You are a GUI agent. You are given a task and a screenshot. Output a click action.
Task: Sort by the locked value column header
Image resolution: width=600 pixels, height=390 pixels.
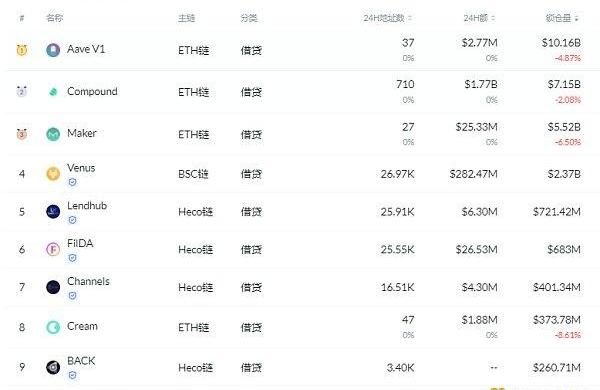click(562, 18)
